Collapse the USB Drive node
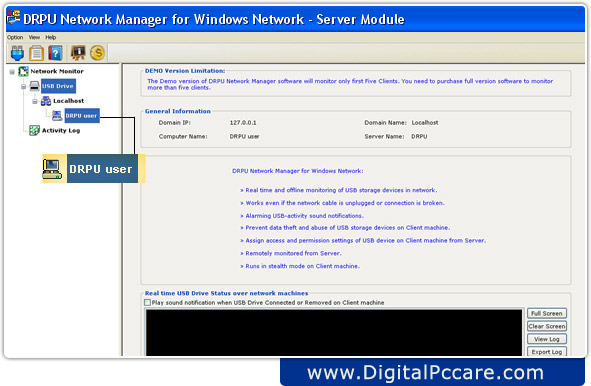The width and height of the screenshot is (591, 386). 23,86
